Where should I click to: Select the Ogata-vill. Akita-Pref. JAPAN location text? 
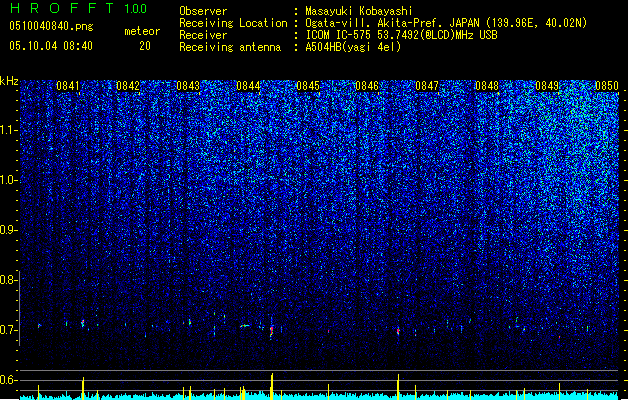(446, 23)
